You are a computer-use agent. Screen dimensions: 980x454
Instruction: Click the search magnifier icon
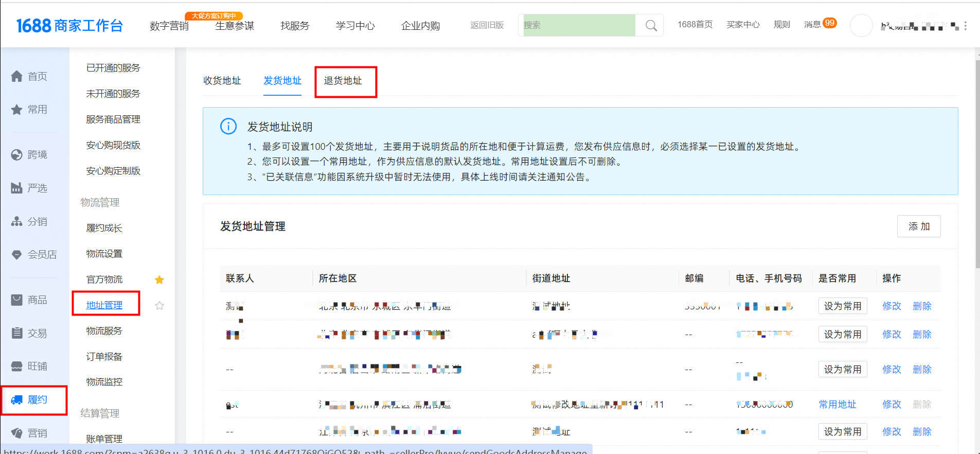click(x=651, y=26)
